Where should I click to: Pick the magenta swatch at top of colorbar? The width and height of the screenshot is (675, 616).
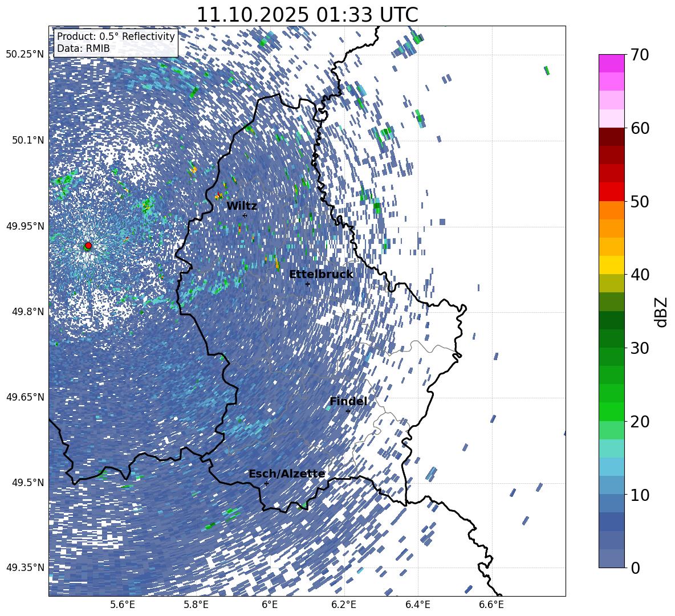pyautogui.click(x=611, y=64)
